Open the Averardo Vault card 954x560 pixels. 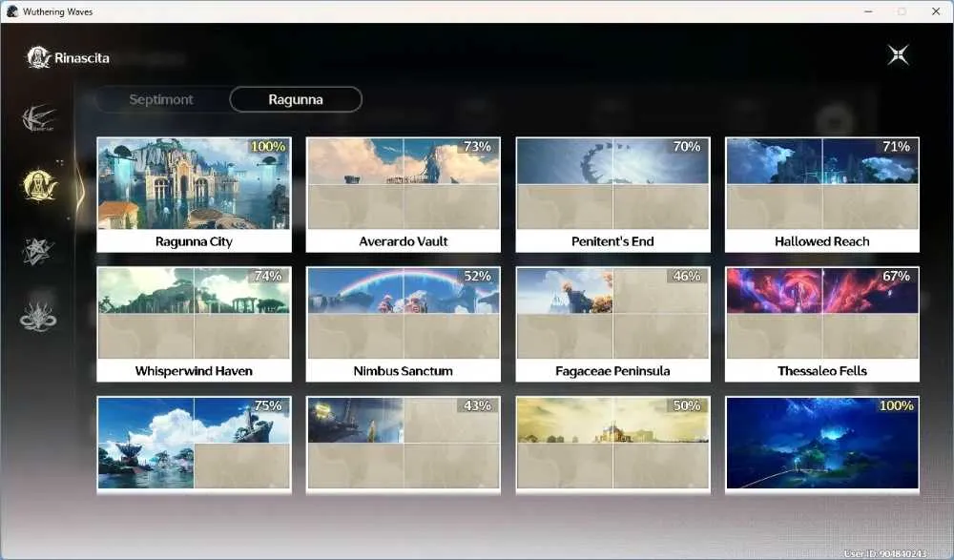(x=404, y=195)
